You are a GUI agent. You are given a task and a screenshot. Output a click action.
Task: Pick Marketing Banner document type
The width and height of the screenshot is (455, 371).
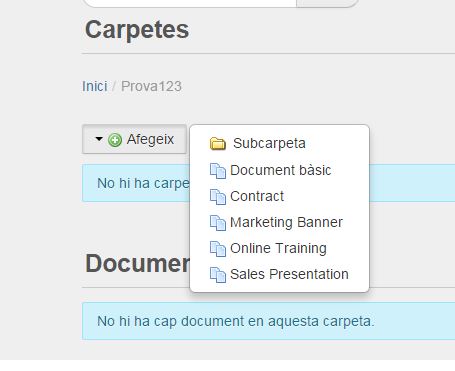[x=286, y=222]
